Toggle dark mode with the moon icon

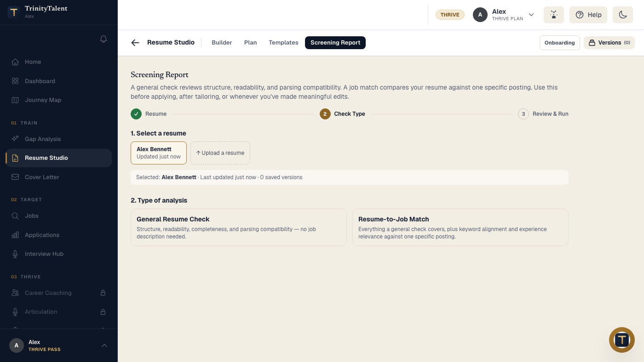[623, 15]
